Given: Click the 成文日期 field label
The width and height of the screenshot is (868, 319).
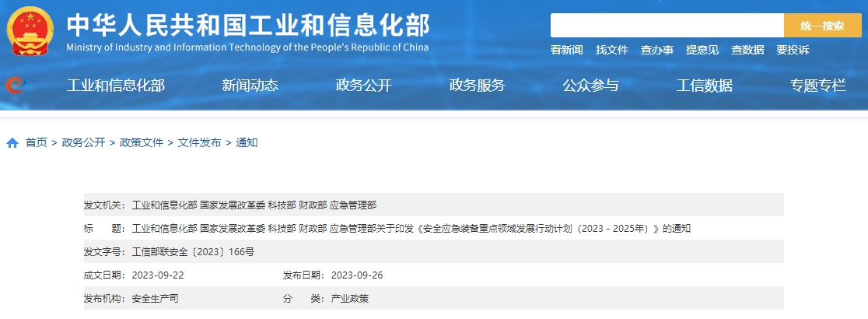Looking at the screenshot, I should tap(105, 275).
